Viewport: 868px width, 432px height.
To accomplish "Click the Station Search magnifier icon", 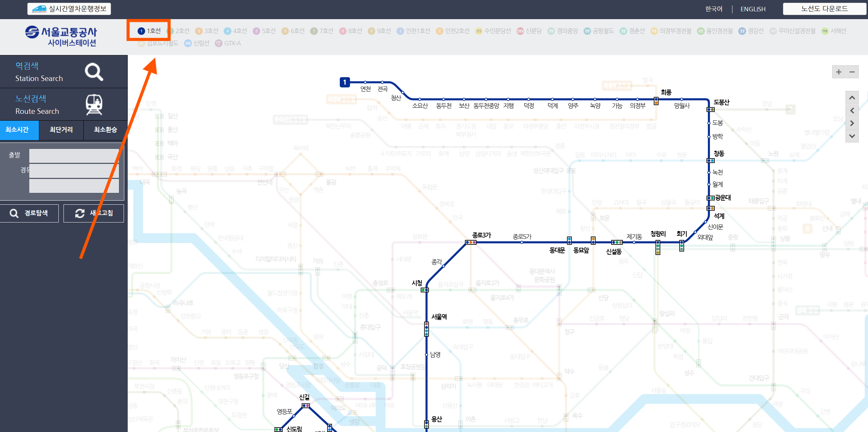I will [x=94, y=72].
